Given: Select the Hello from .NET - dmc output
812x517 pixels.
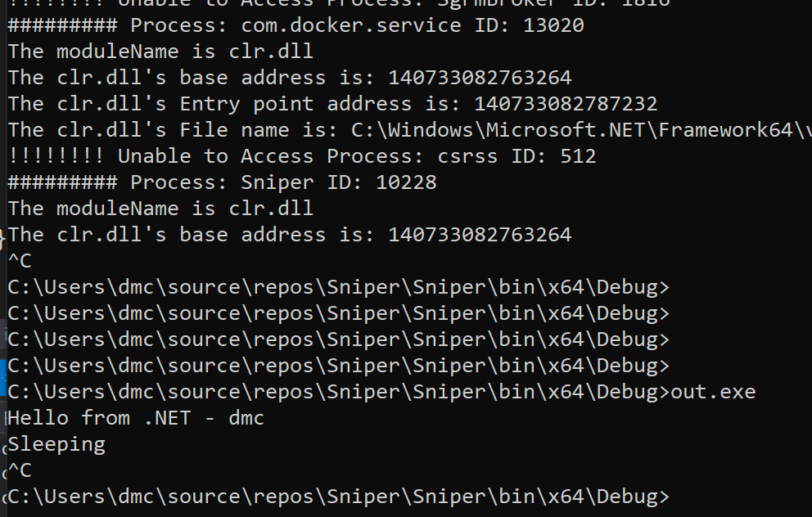Looking at the screenshot, I should (x=136, y=418).
